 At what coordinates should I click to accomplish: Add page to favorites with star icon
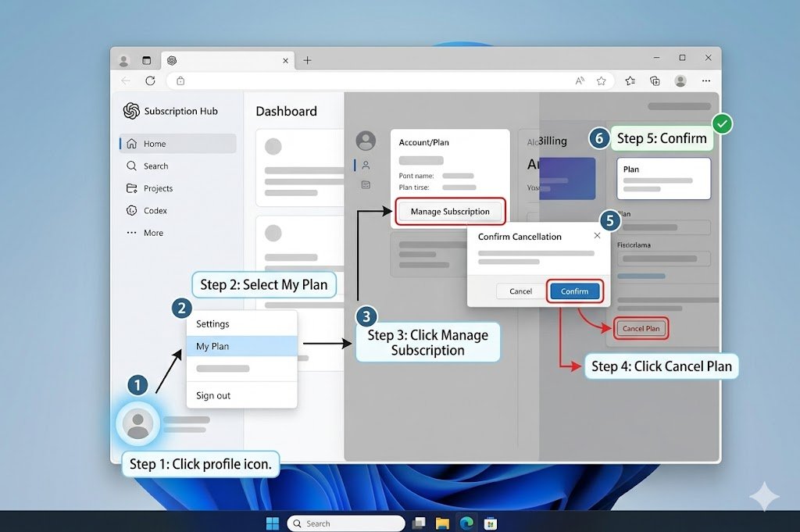(602, 80)
